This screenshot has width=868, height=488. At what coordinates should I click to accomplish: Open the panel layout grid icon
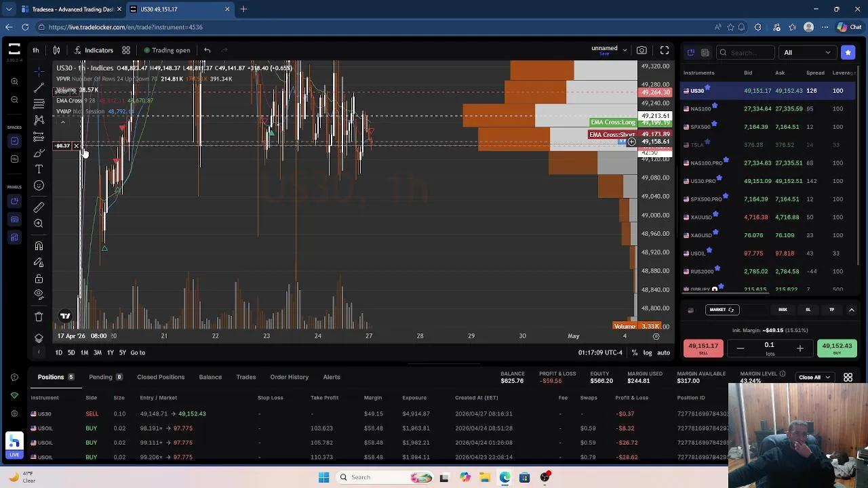click(x=848, y=378)
